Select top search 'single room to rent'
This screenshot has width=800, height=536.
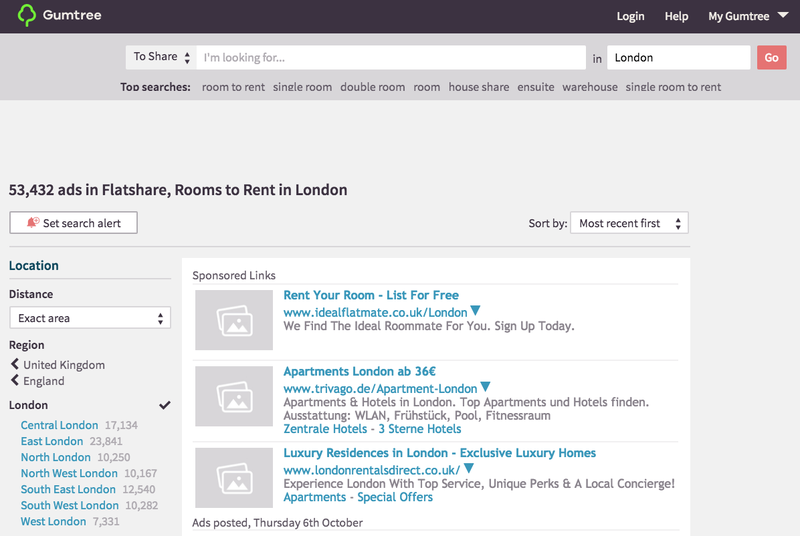point(673,87)
